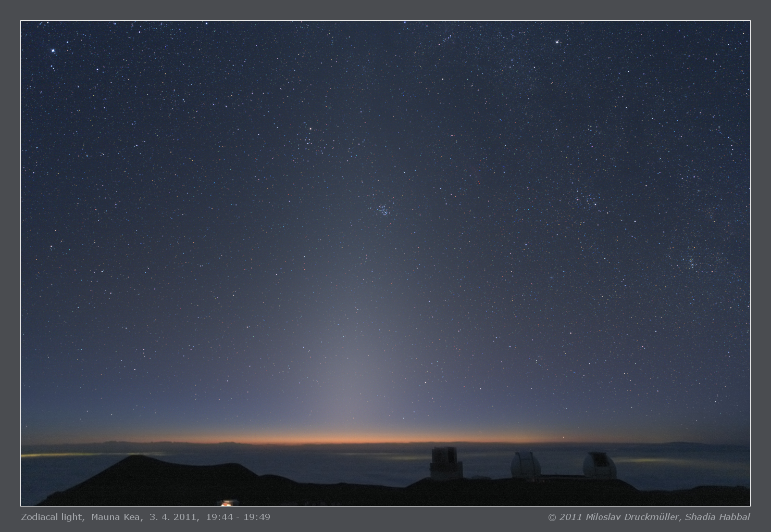Click the "© 2011" copyright mark
Image resolution: width=771 pixels, height=532 pixels.
click(565, 517)
